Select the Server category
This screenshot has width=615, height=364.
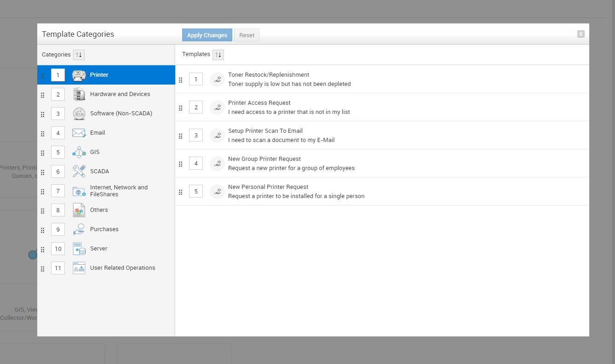click(106, 249)
